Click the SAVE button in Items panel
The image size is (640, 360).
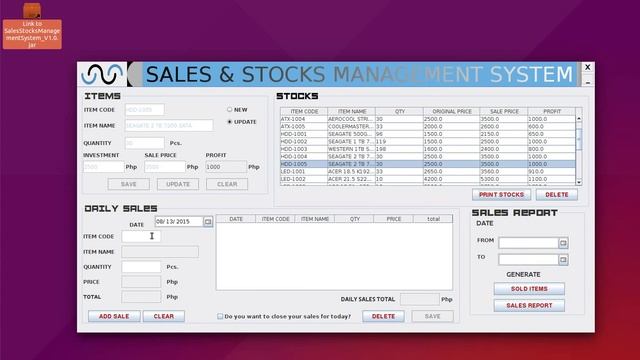tap(129, 184)
